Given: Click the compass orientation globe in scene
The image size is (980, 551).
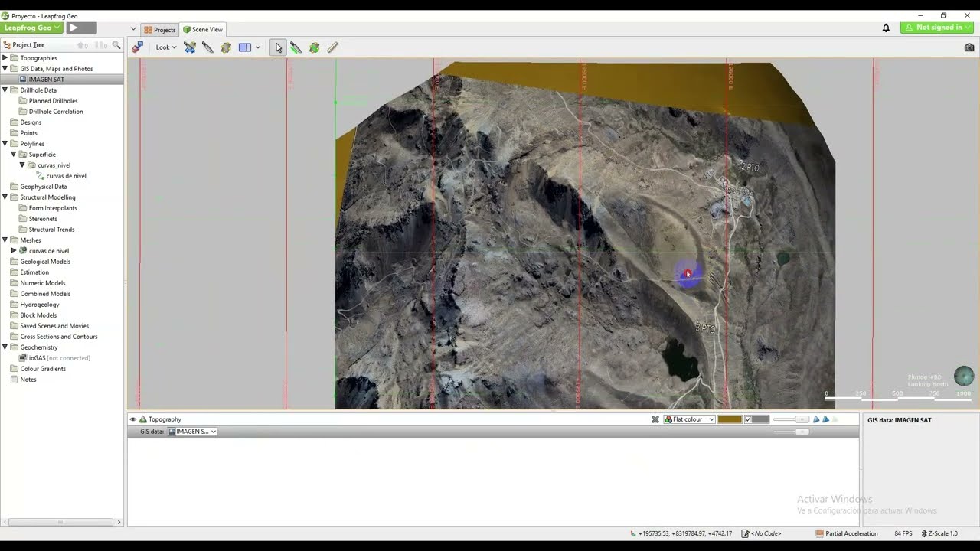Looking at the screenshot, I should click(964, 376).
